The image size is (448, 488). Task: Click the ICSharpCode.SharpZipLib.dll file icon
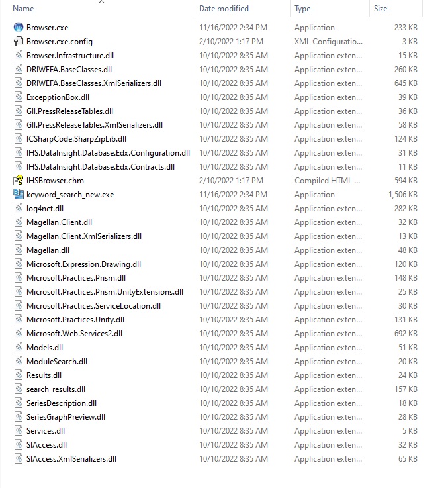coord(19,139)
